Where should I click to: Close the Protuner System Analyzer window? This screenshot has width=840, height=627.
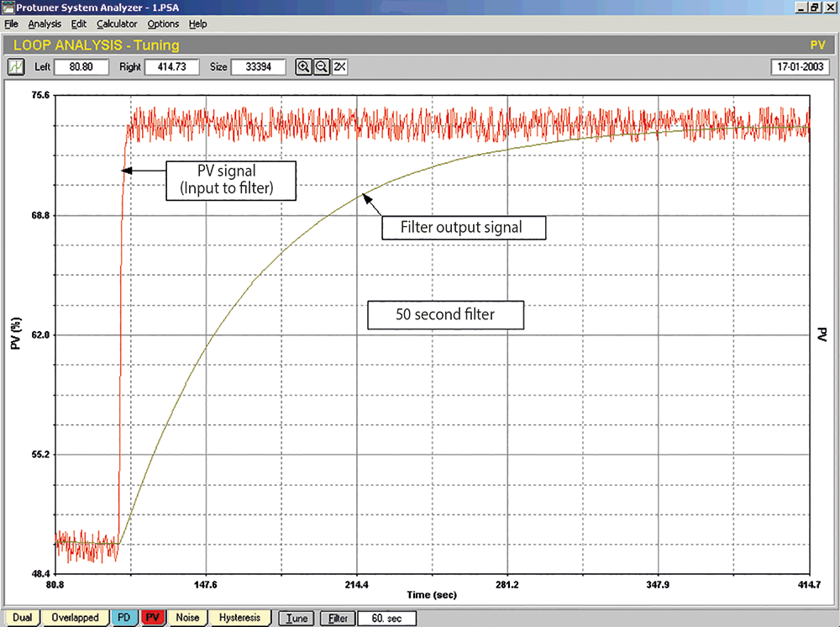click(x=829, y=8)
